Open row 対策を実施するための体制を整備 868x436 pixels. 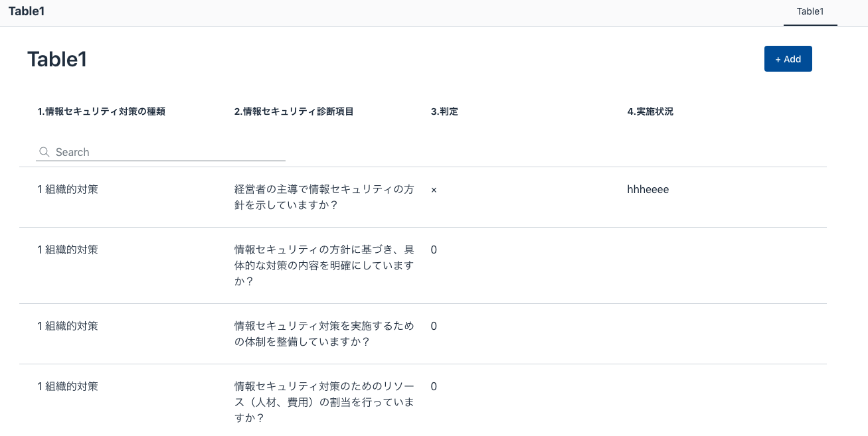324,334
